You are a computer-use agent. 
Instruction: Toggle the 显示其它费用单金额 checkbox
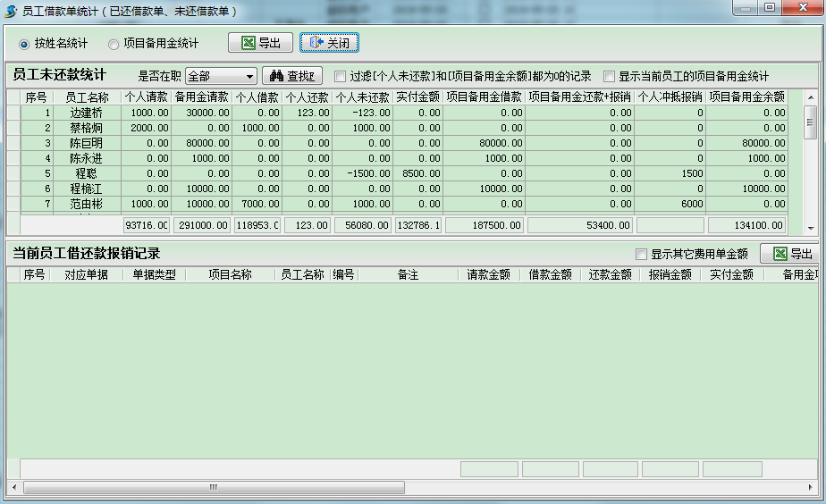(640, 254)
